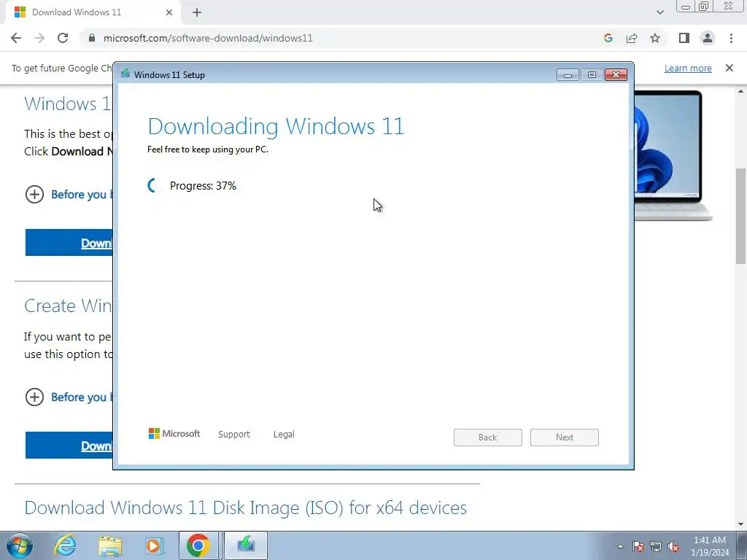The width and height of the screenshot is (747, 560).
Task: Click the webpage vertical scrollbar thumb
Action: 741,216
